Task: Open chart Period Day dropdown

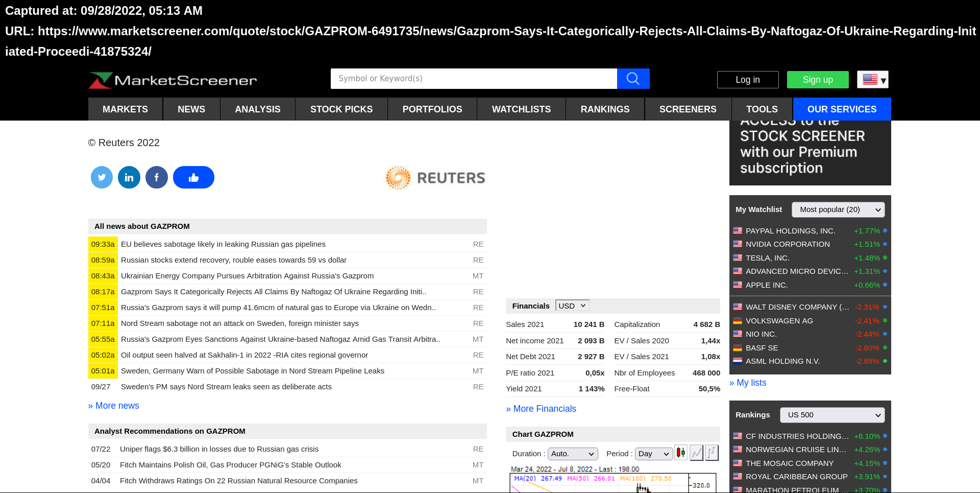Action: click(653, 454)
